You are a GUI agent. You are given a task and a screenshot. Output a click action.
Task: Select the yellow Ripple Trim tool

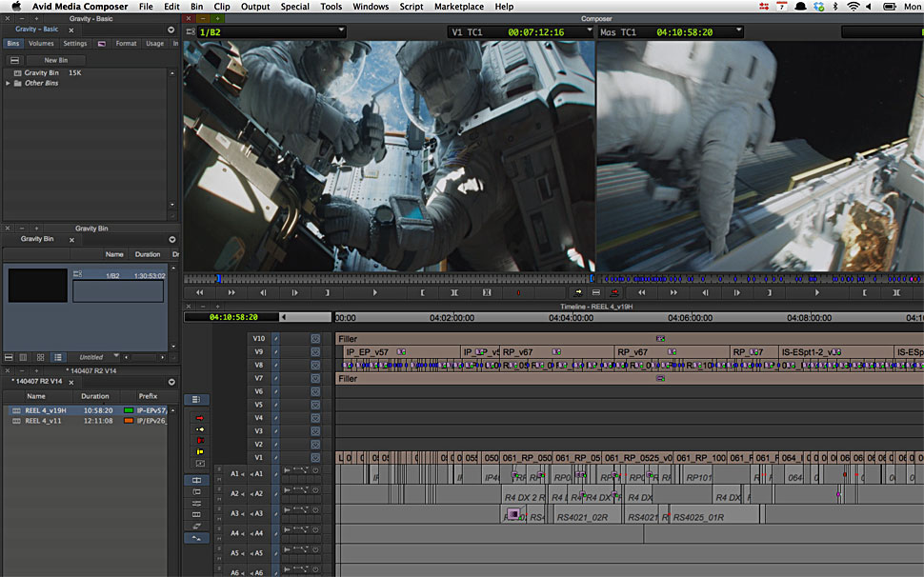(199, 452)
